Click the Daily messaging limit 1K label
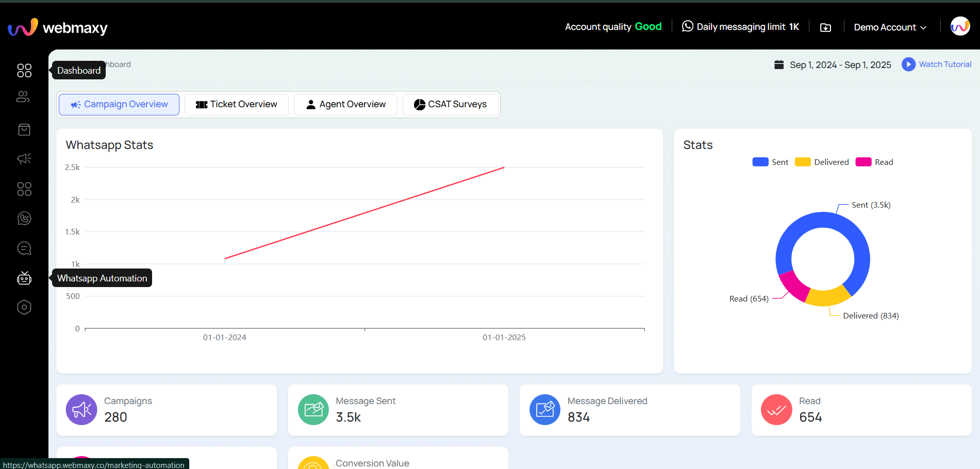Screen dimensions: 980x469 pos(748,27)
